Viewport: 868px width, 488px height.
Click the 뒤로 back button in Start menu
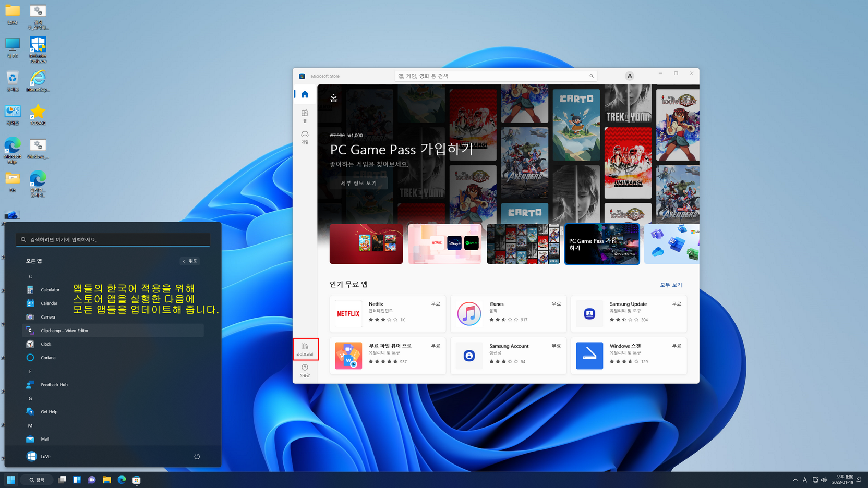tap(190, 261)
